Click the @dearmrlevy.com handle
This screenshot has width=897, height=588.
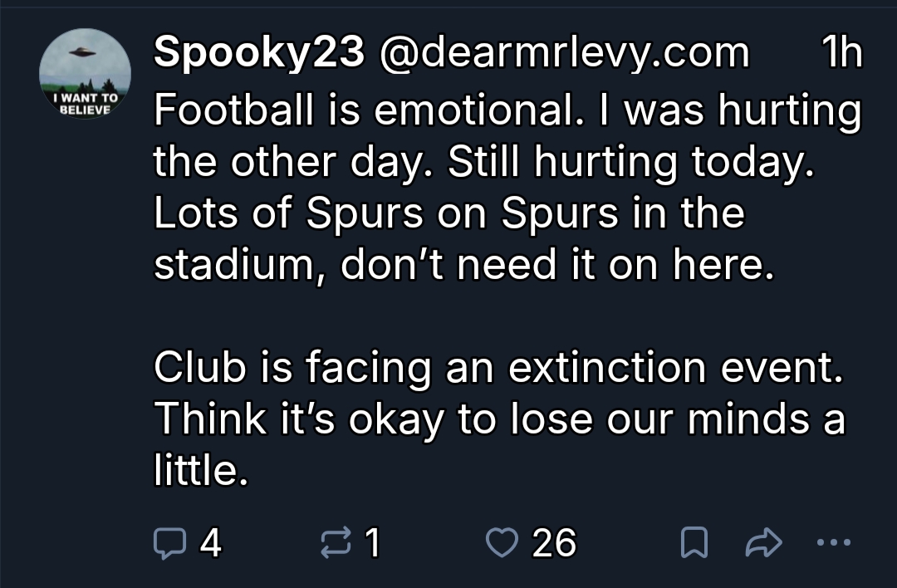[563, 54]
